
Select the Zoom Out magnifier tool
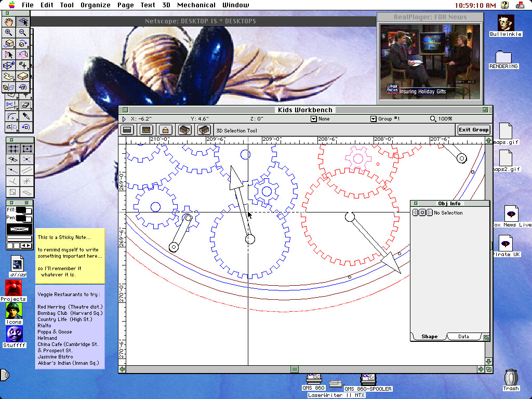pos(22,32)
